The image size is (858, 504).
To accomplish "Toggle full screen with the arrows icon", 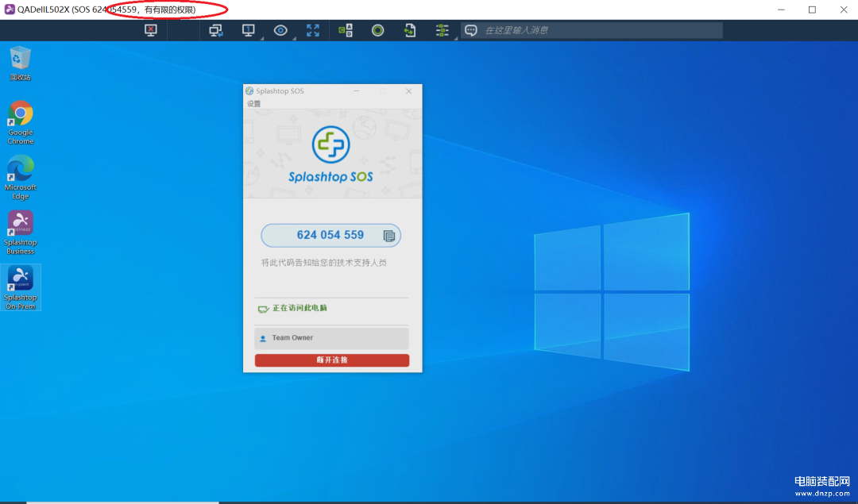I will click(x=313, y=31).
